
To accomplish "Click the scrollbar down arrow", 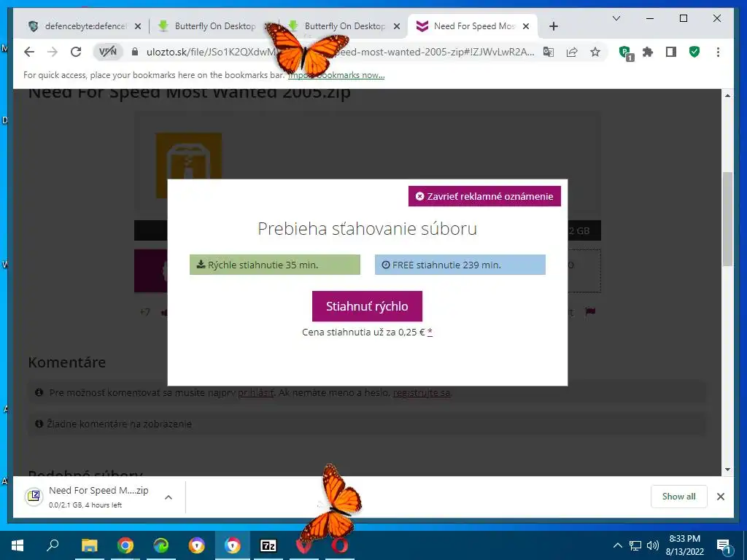I will 727,470.
